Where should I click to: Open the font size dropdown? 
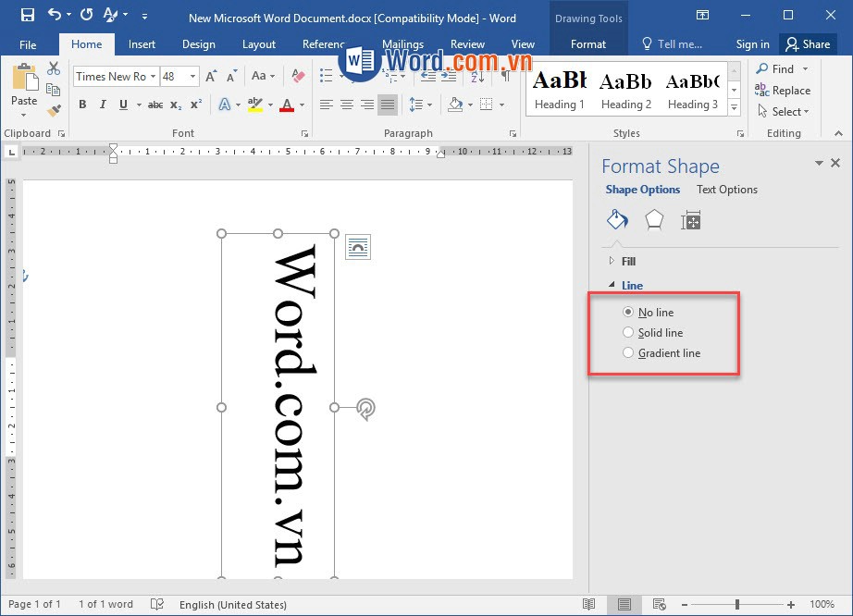[x=192, y=77]
